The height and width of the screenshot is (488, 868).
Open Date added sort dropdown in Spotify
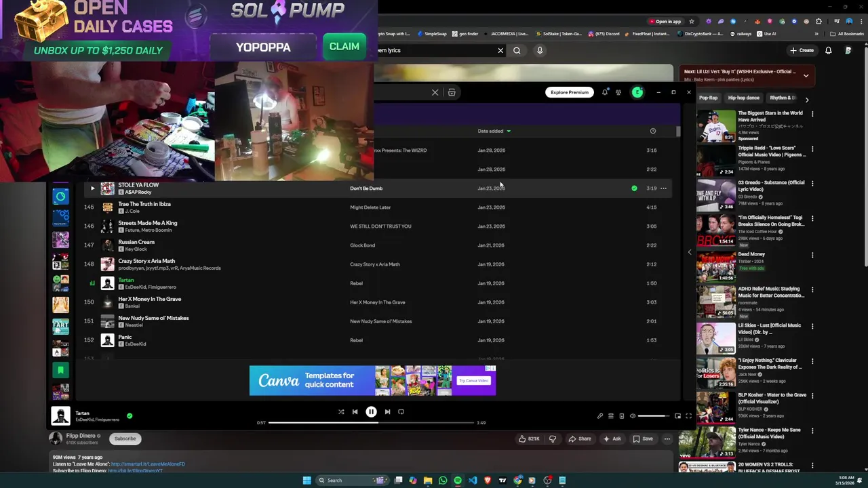[x=494, y=131]
